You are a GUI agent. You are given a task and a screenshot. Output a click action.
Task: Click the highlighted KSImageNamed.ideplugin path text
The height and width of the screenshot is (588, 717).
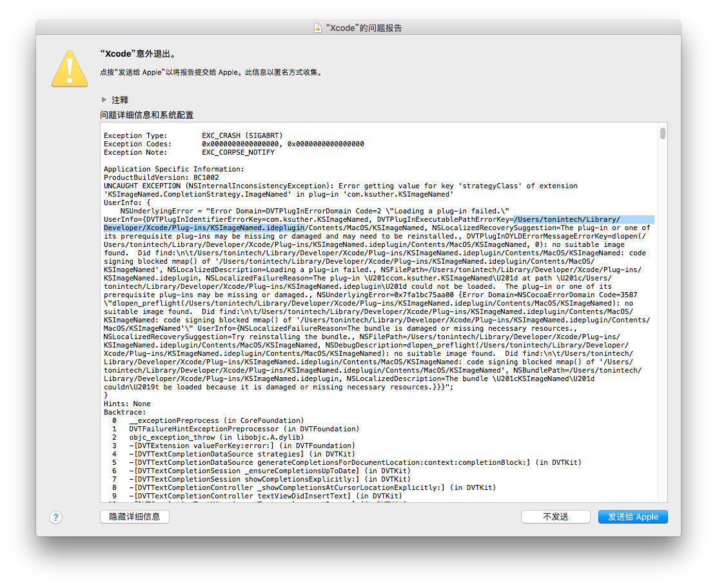click(205, 228)
